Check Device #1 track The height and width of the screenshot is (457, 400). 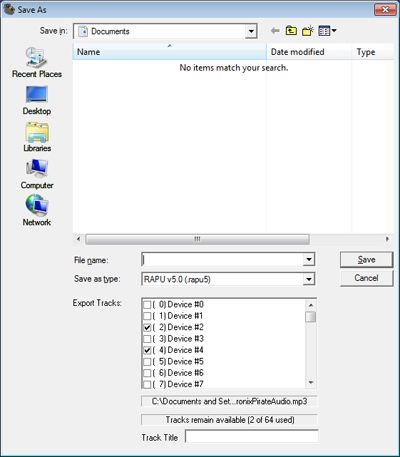[x=147, y=316]
